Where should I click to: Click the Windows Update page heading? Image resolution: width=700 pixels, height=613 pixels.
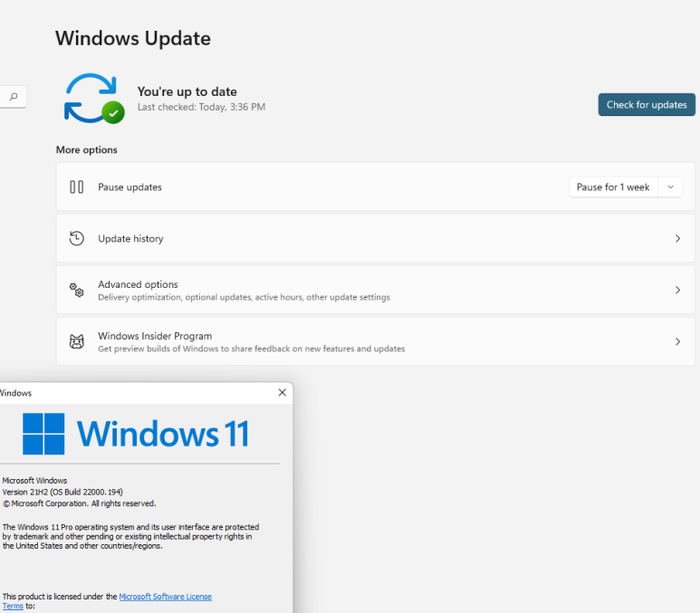(x=133, y=38)
